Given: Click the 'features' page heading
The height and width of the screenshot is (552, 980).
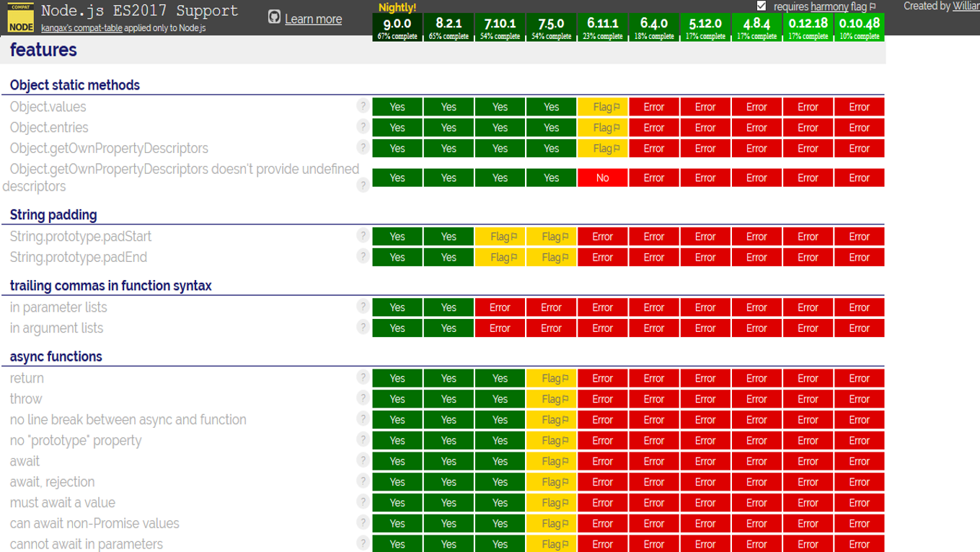Looking at the screenshot, I should click(x=43, y=50).
